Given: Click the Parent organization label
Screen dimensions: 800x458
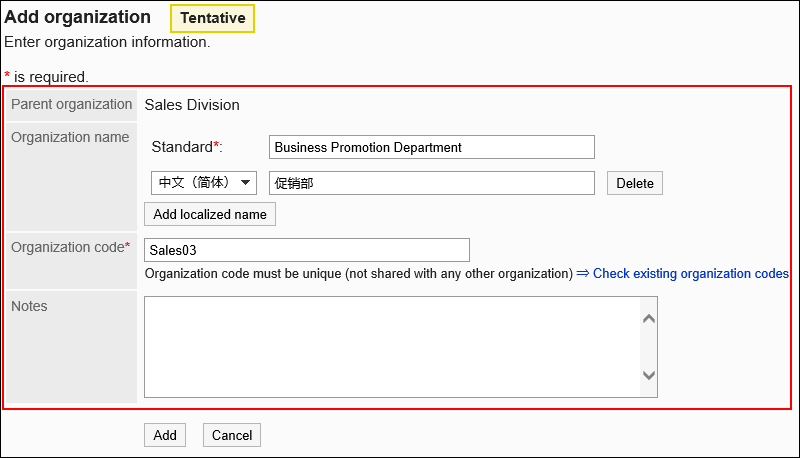Looking at the screenshot, I should (71, 104).
